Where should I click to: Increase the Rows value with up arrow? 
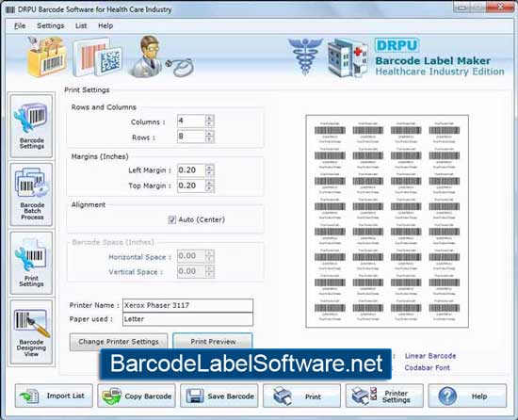click(209, 134)
